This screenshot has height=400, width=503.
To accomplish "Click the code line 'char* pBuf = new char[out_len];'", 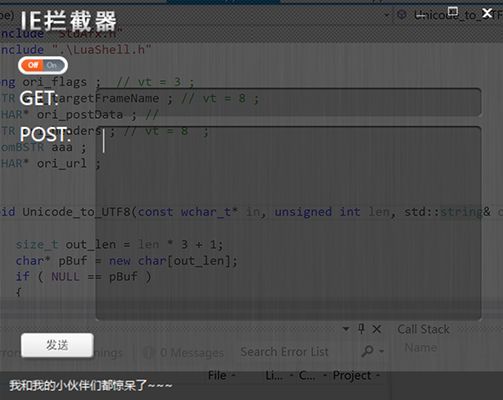I will [127, 261].
